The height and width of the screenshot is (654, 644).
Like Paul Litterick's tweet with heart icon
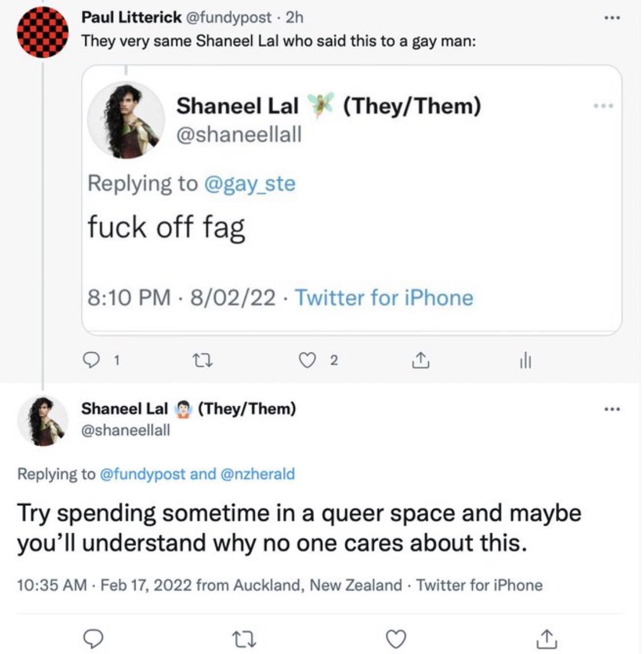[309, 360]
